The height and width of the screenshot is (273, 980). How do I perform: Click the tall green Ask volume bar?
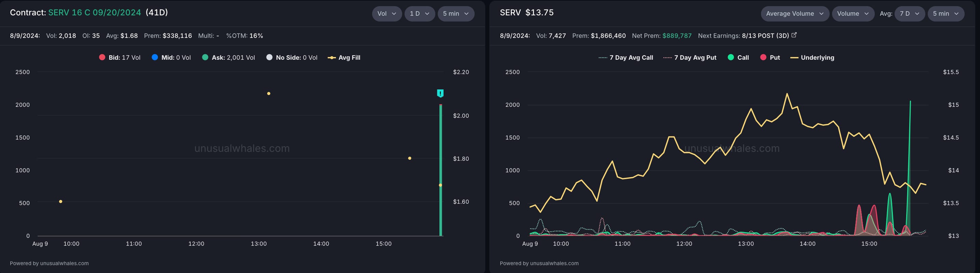tap(440, 170)
